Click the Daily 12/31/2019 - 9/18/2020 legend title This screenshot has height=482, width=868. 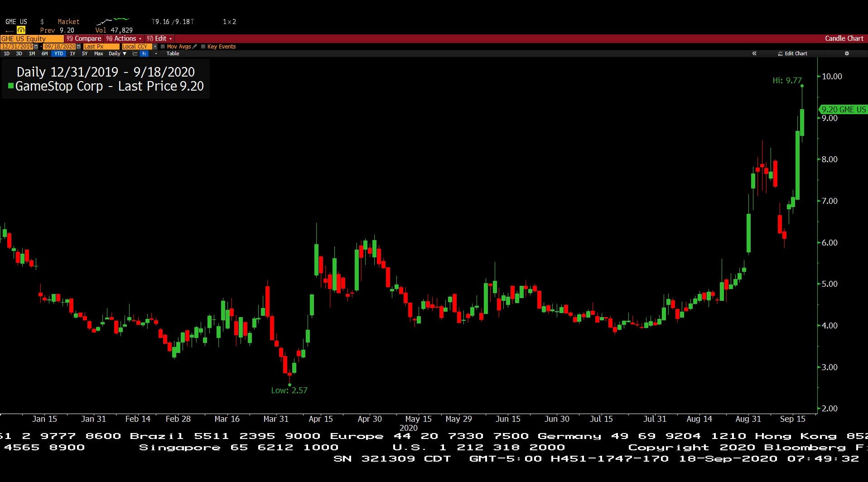coord(106,72)
